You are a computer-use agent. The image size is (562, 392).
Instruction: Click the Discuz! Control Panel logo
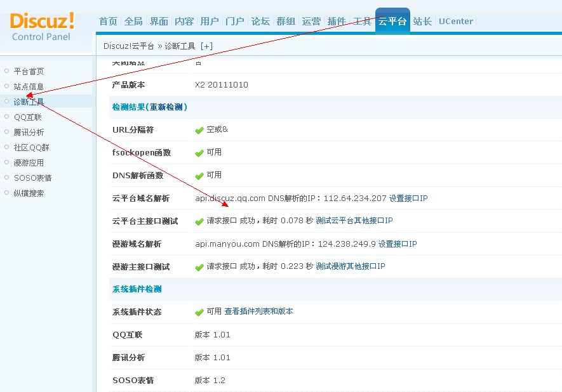pos(43,27)
